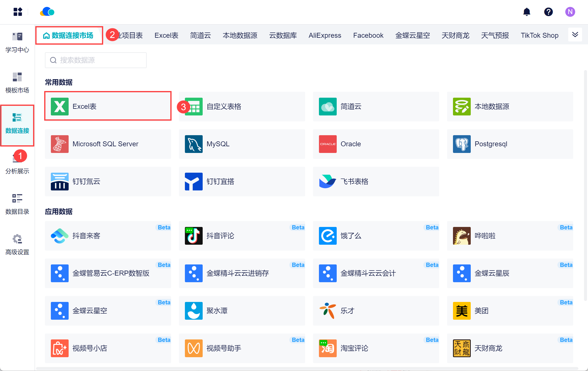The image size is (588, 371).
Task: Select the 钉钉氚云 card
Action: [x=108, y=181]
